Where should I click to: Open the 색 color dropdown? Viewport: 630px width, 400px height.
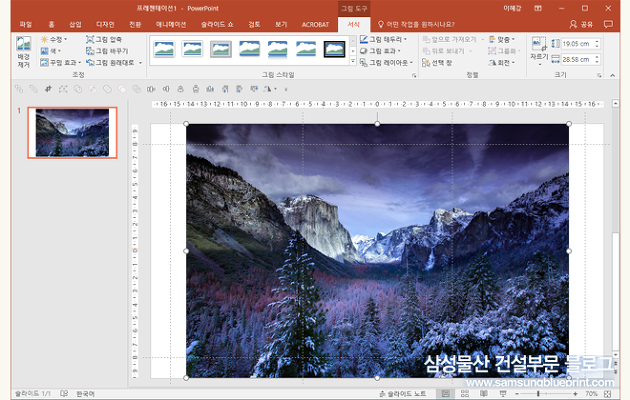51,51
